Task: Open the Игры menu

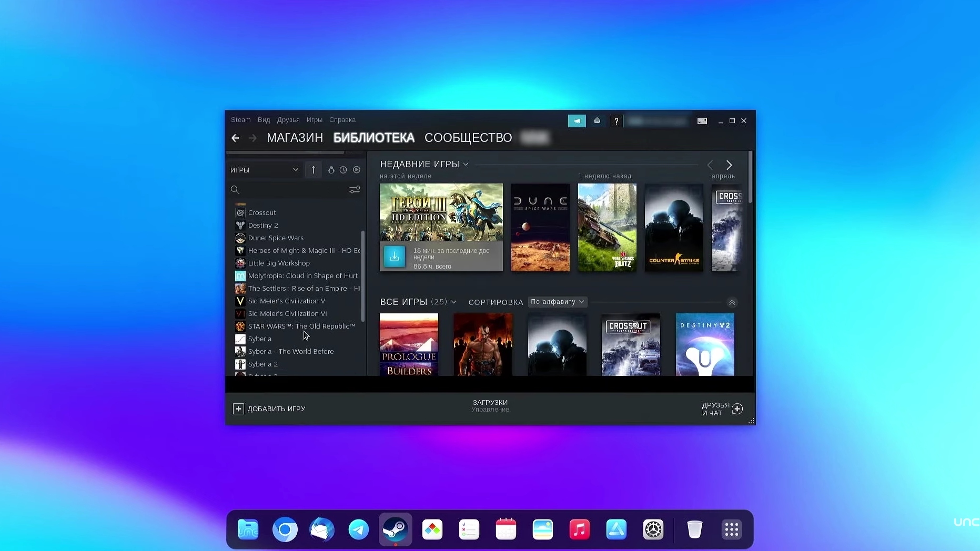Action: [315, 120]
